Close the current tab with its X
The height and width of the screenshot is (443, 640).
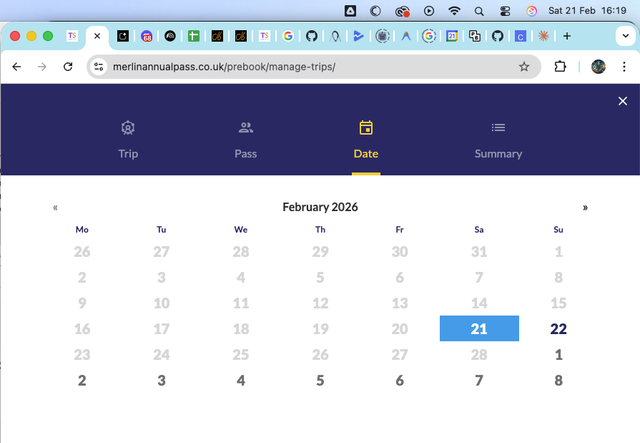(97, 36)
